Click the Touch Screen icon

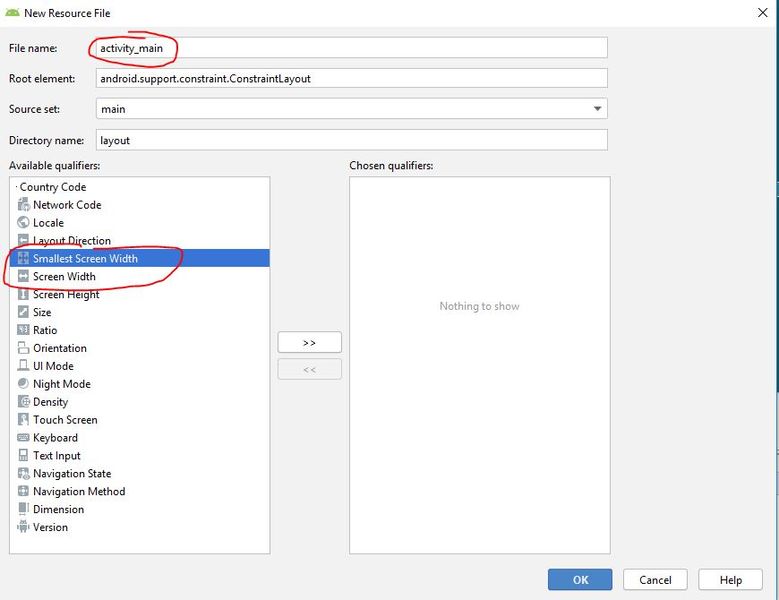point(23,419)
